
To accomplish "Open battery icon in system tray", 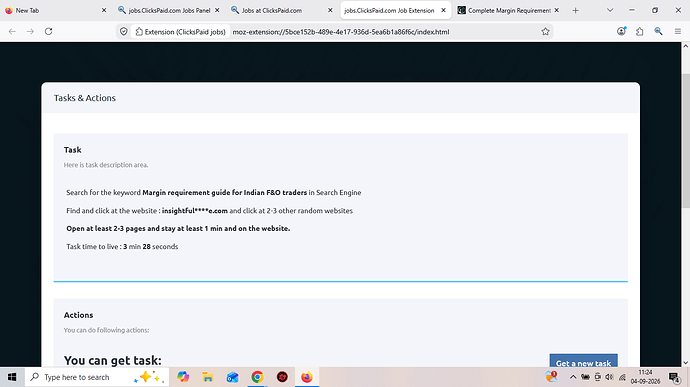I will tap(585, 377).
